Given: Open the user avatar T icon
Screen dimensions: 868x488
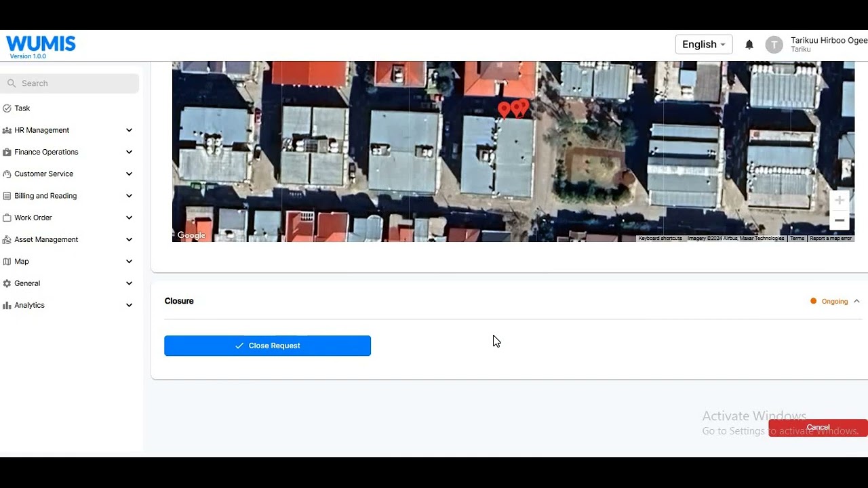Looking at the screenshot, I should click(x=774, y=45).
